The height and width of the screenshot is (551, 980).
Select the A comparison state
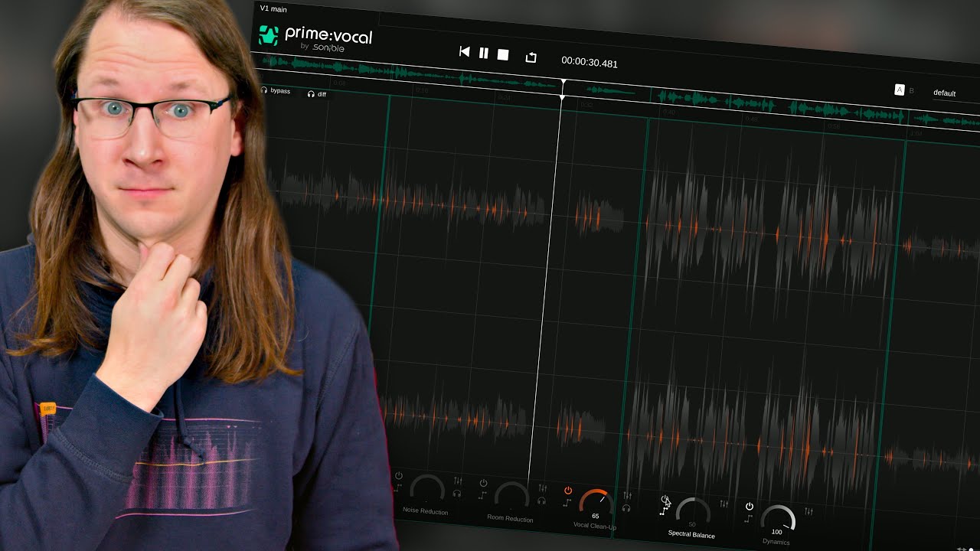900,90
